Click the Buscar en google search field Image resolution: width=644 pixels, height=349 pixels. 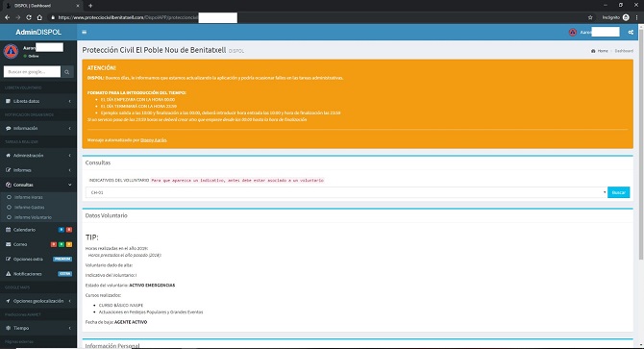click(32, 72)
